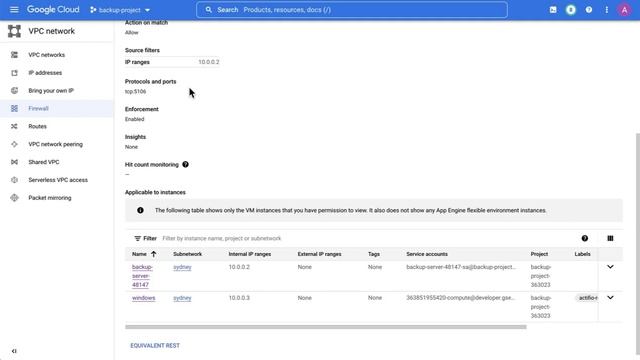Expand the backup-server-48147 row chevron
This screenshot has height=360, width=640.
(610, 267)
